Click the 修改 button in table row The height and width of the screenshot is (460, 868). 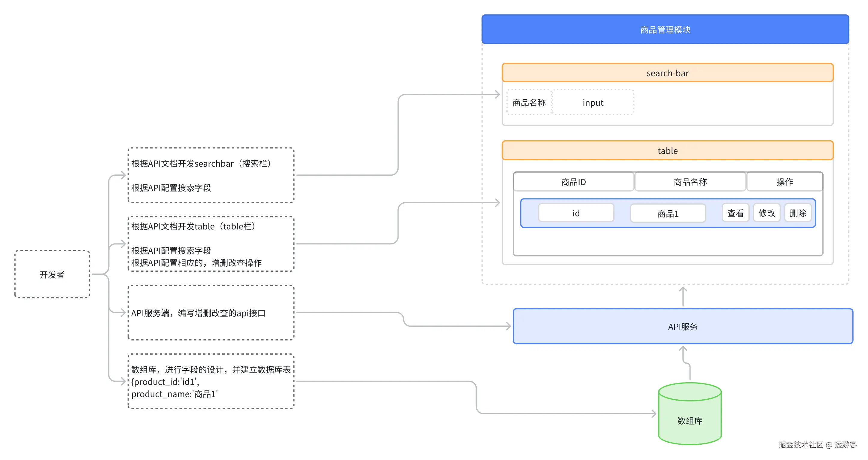click(766, 213)
